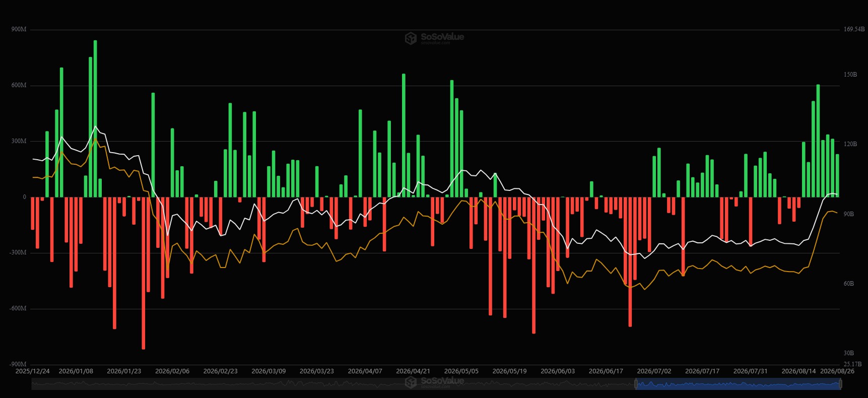Viewport: 868px width, 398px height.
Task: Click the 2026/03/09 x-axis label
Action: (x=269, y=371)
